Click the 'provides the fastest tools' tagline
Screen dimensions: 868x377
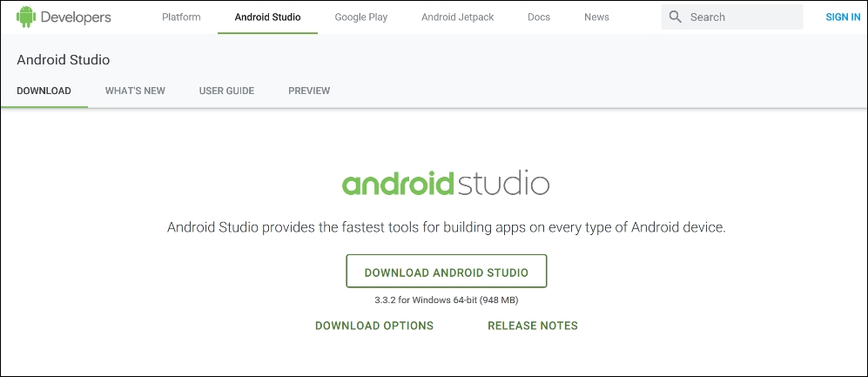coord(446,227)
